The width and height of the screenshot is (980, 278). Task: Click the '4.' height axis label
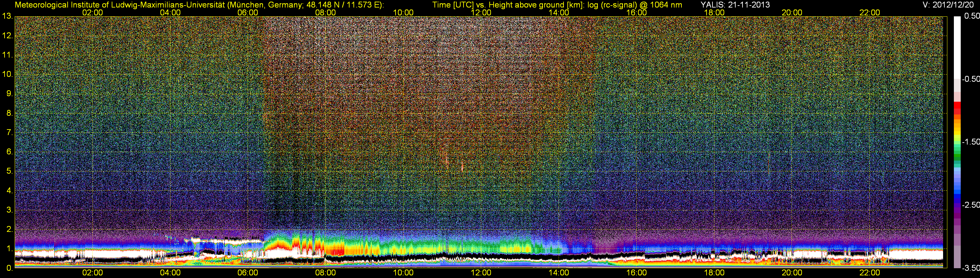click(9, 190)
